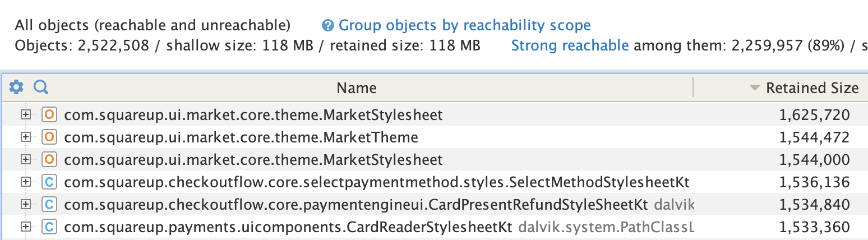Follow the Strong reachable link
This screenshot has height=240, width=868.
click(x=570, y=45)
